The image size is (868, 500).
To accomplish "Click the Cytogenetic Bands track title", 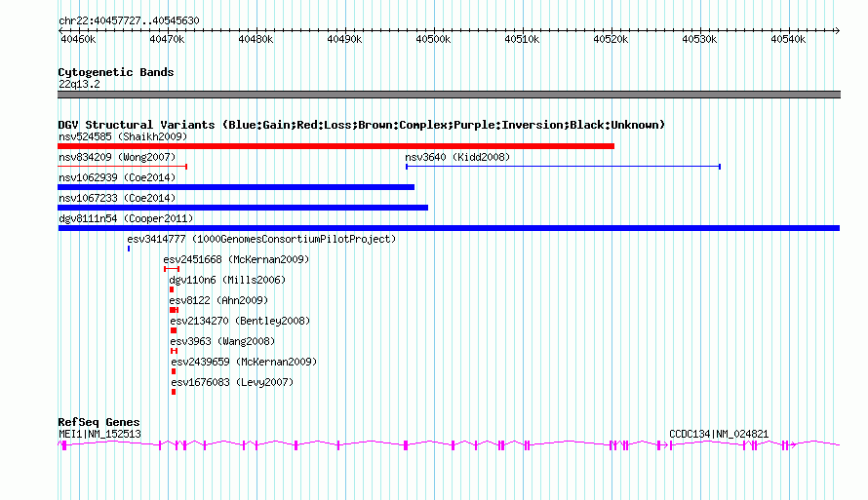I will pyautogui.click(x=116, y=72).
